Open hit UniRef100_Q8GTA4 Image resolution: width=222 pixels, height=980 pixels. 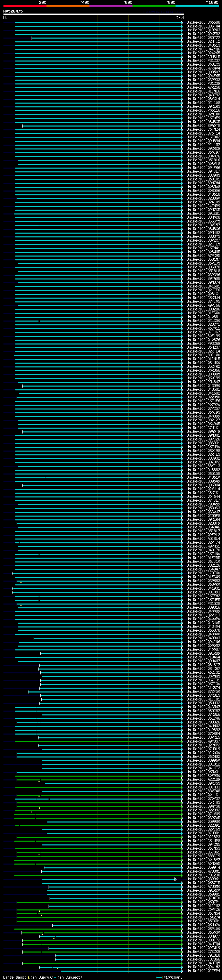(x=203, y=26)
